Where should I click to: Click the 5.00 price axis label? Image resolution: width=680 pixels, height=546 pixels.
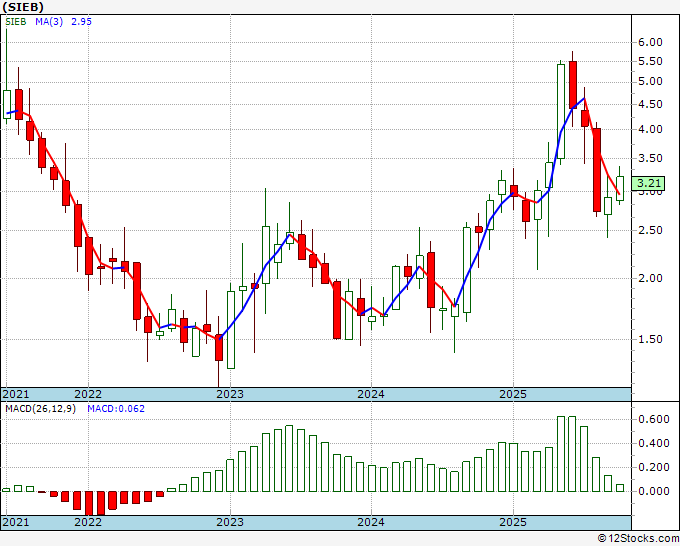(x=651, y=82)
